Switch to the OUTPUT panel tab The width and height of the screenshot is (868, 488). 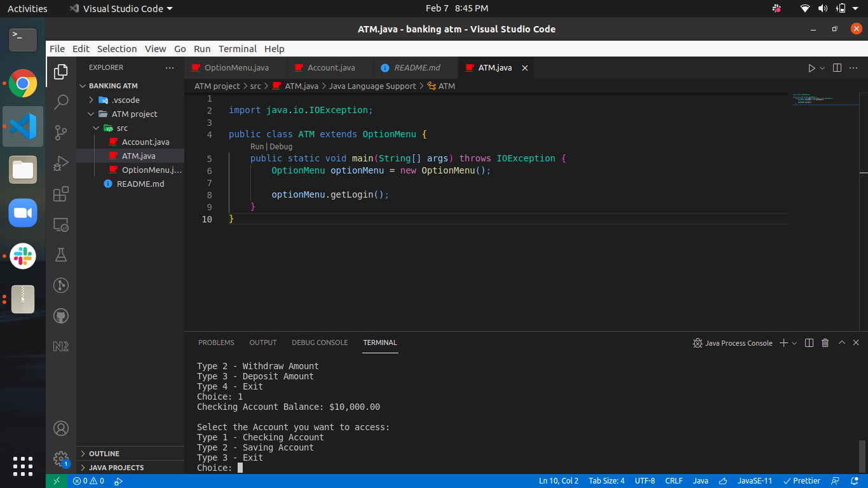(x=263, y=342)
